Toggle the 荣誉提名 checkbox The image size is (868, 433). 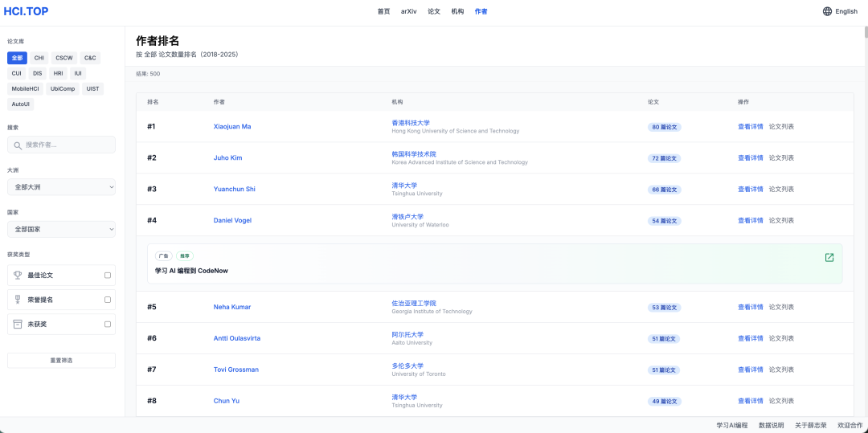click(x=108, y=300)
